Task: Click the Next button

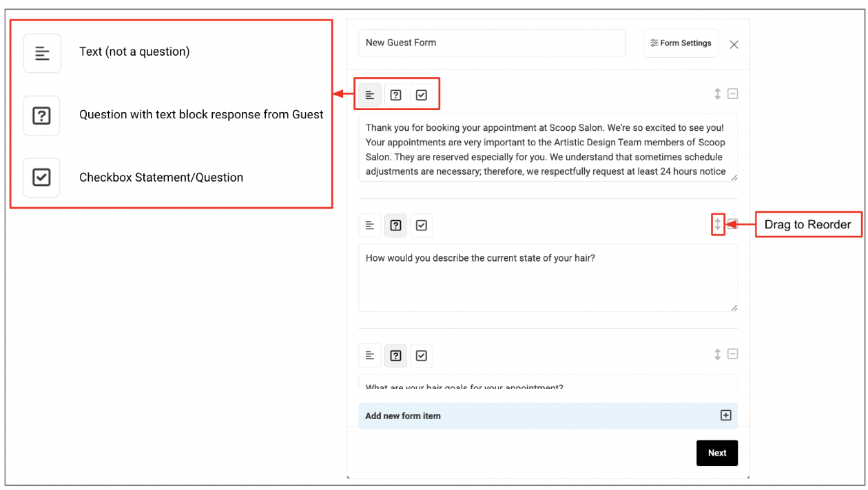Action: [x=717, y=453]
